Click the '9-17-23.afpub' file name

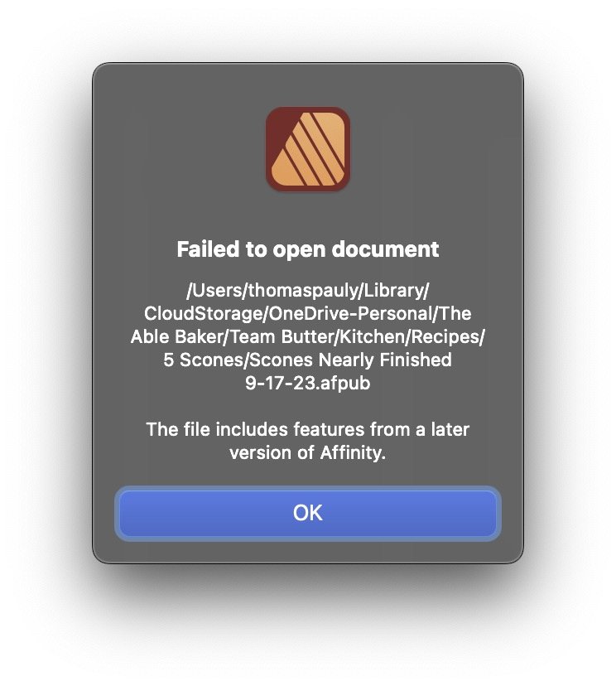[308, 383]
